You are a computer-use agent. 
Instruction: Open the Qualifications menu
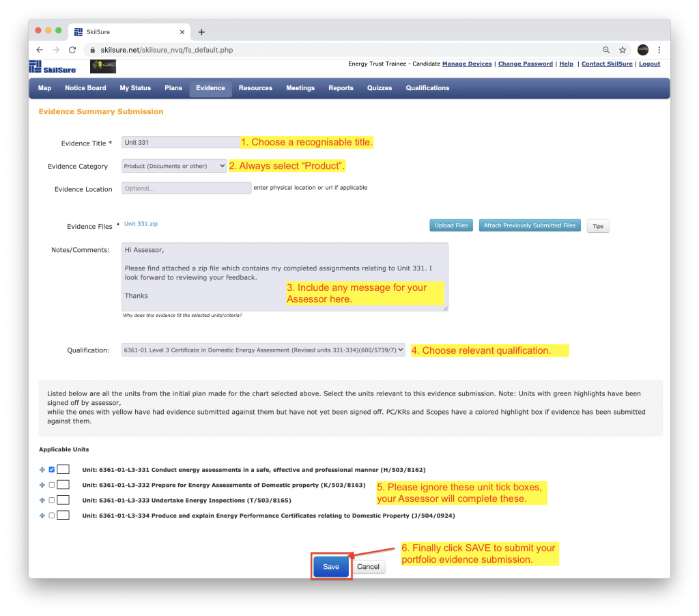(x=427, y=88)
